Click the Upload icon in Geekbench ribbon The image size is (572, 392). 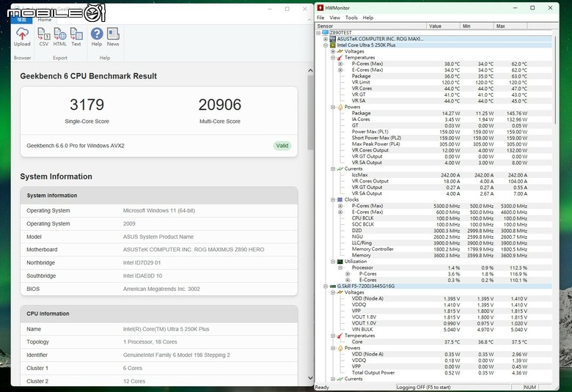(x=22, y=34)
